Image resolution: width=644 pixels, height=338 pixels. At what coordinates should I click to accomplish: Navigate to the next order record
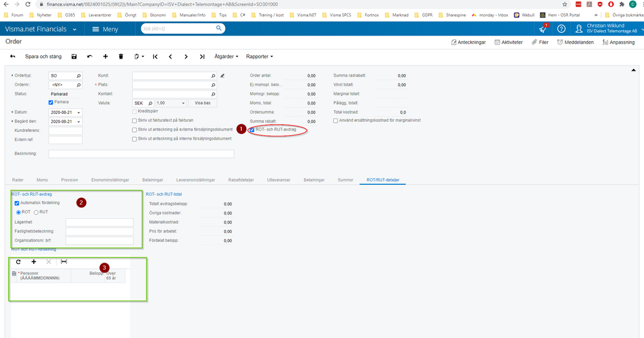point(186,57)
